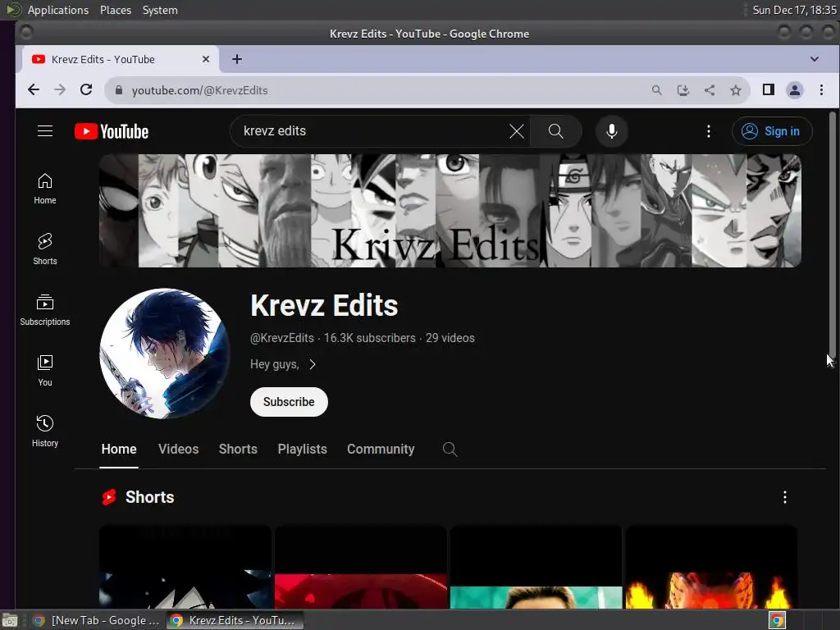The width and height of the screenshot is (840, 630).
Task: Open the System menu
Action: tap(160, 10)
